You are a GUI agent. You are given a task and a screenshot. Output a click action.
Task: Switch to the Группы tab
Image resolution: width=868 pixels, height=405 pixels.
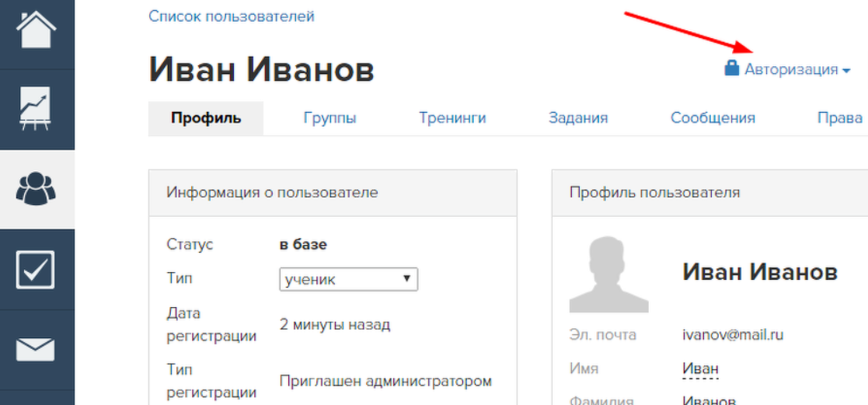329,118
